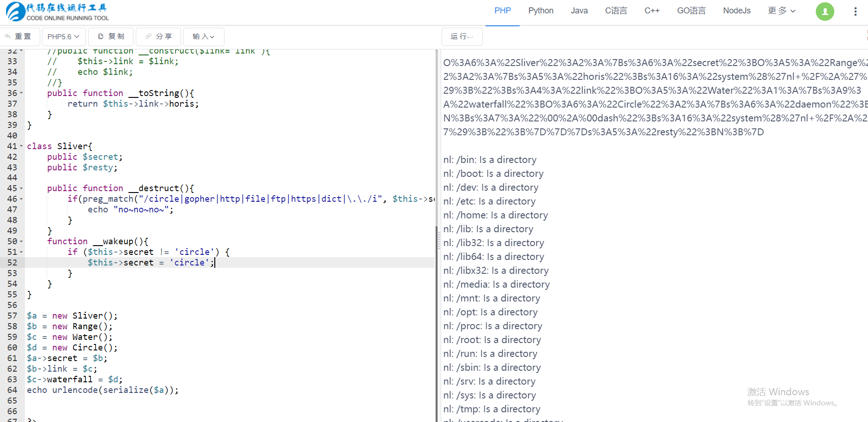Switch to the PHP language tab

[x=503, y=11]
